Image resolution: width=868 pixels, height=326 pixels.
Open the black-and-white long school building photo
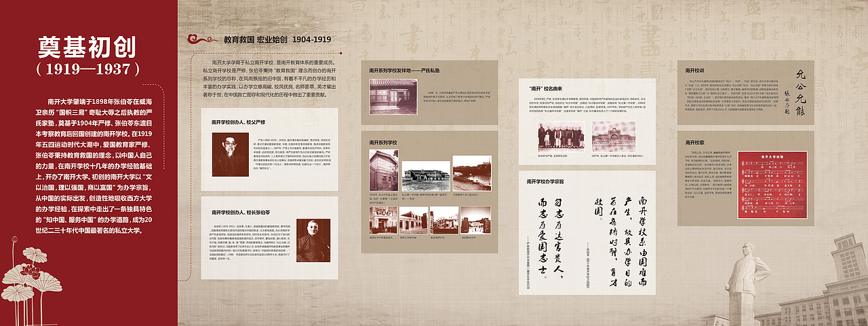click(426, 176)
